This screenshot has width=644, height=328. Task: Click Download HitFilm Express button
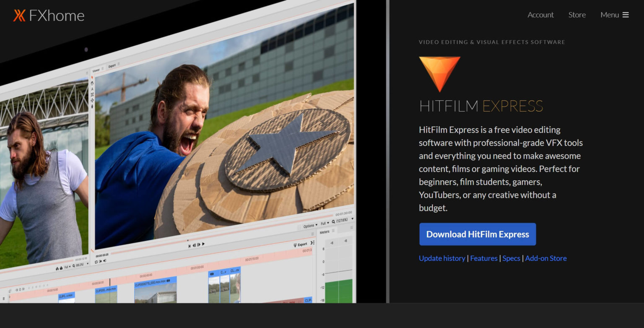pyautogui.click(x=478, y=234)
